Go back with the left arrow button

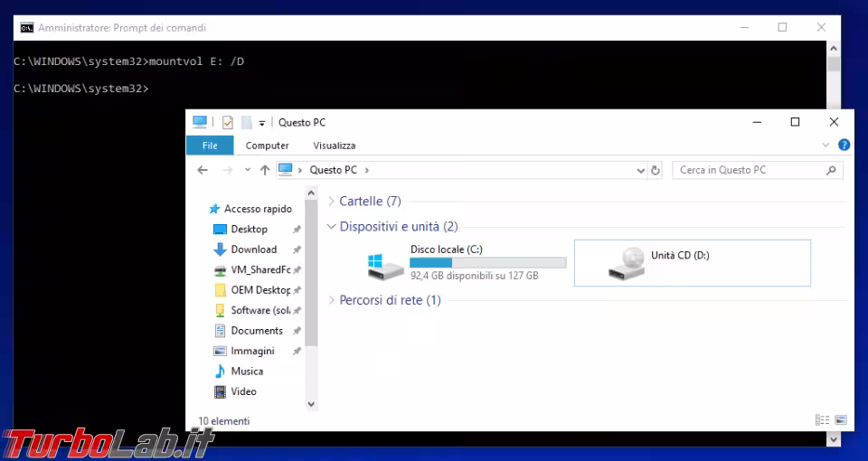coord(203,170)
